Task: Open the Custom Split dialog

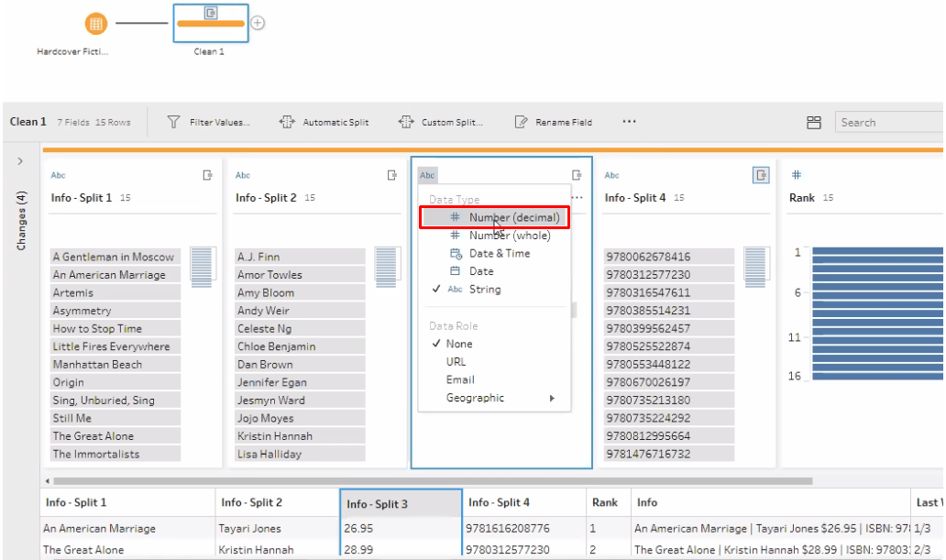Action: (440, 122)
